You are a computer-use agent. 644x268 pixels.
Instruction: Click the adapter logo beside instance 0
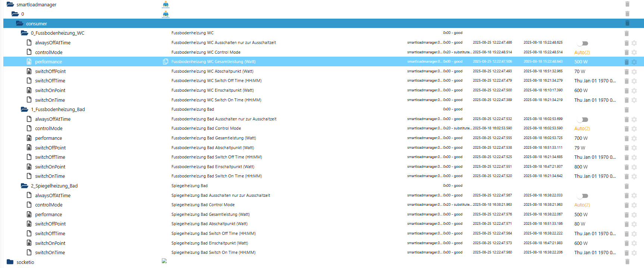pyautogui.click(x=166, y=14)
